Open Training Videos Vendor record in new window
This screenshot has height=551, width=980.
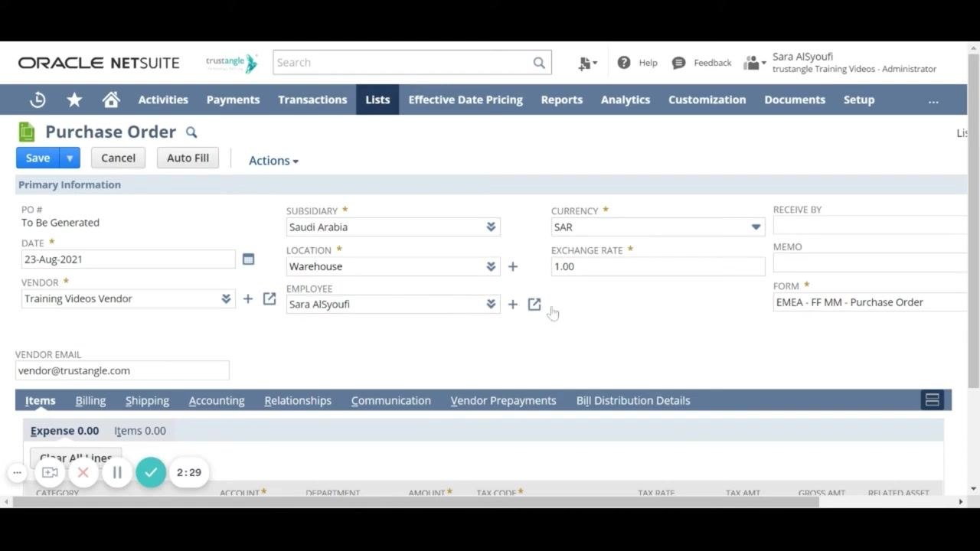(x=269, y=298)
